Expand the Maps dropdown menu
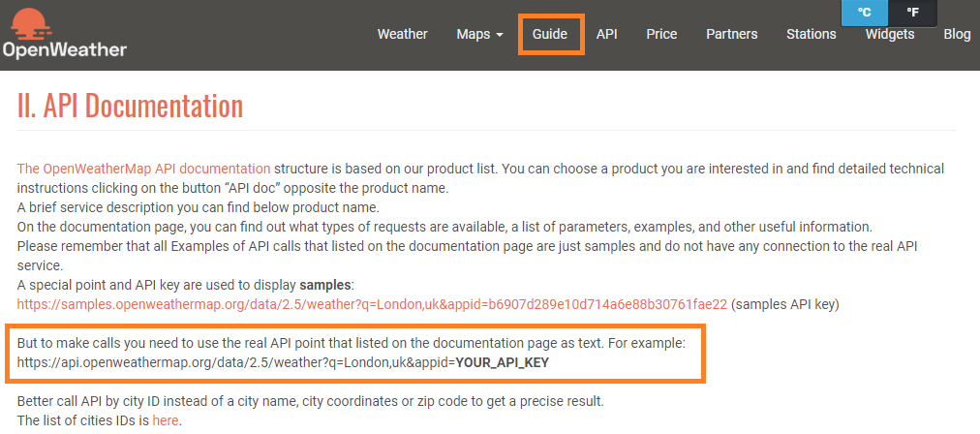Image resolution: width=980 pixels, height=434 pixels. (x=480, y=35)
